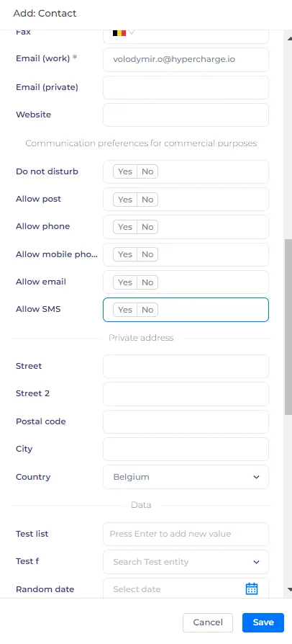292x644 pixels.
Task: Save the new contact
Action: tap(263, 622)
